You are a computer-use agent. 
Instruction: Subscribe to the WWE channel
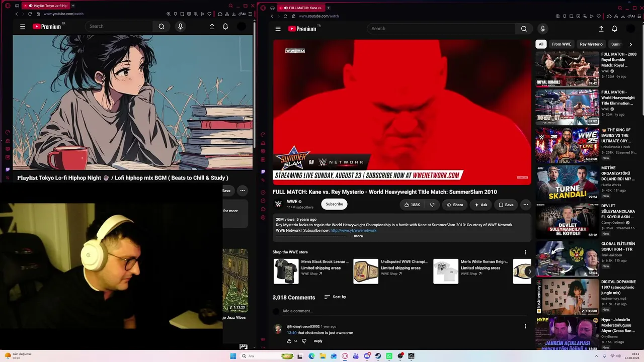334,204
